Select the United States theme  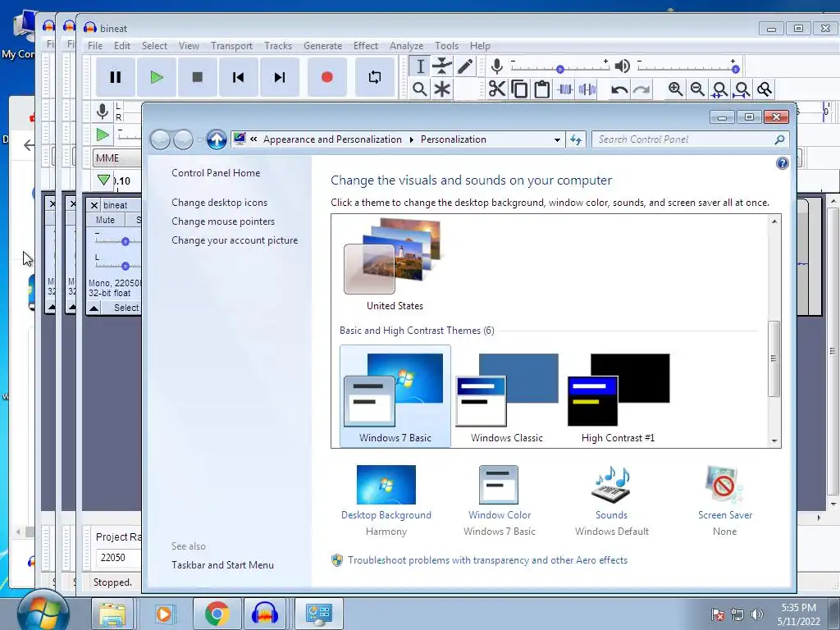click(x=395, y=265)
